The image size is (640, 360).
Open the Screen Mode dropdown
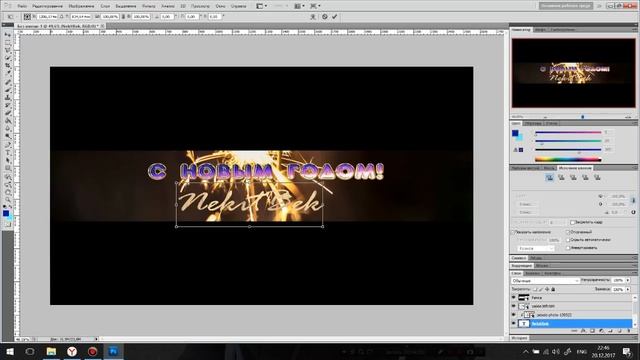coord(315,6)
